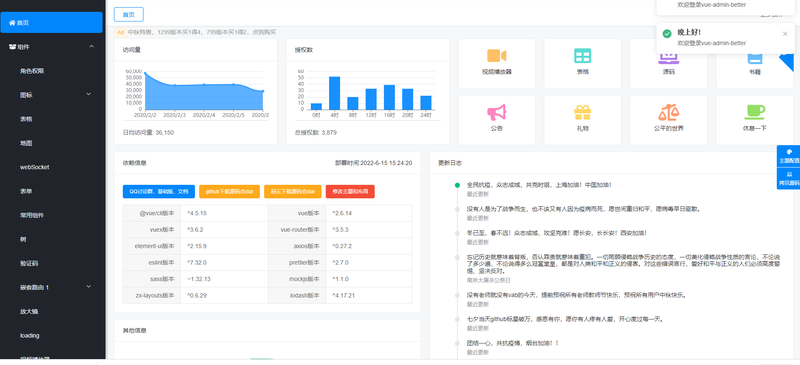This screenshot has width=800, height=365.
Task: Open the 地图 sidebar item
Action: (x=53, y=143)
